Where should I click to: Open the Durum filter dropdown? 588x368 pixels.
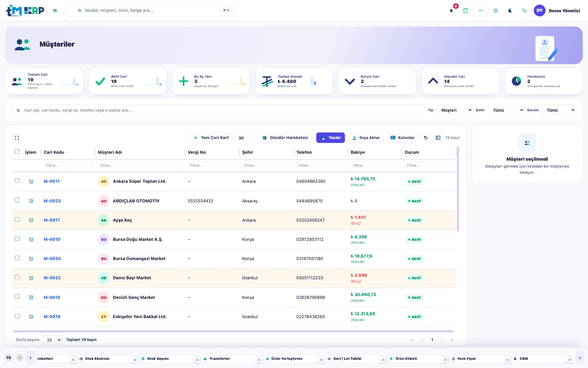pos(559,110)
